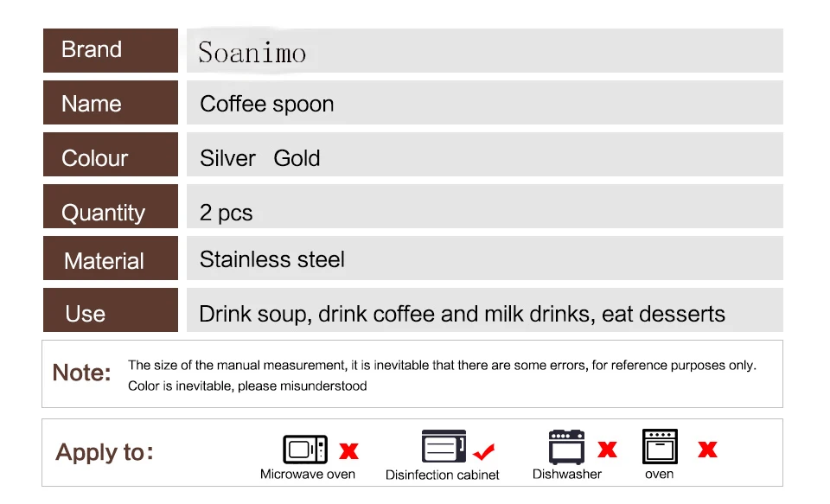Viewport: 830px width, 504px height.
Task: Click the microwave oven icon
Action: tap(305, 450)
